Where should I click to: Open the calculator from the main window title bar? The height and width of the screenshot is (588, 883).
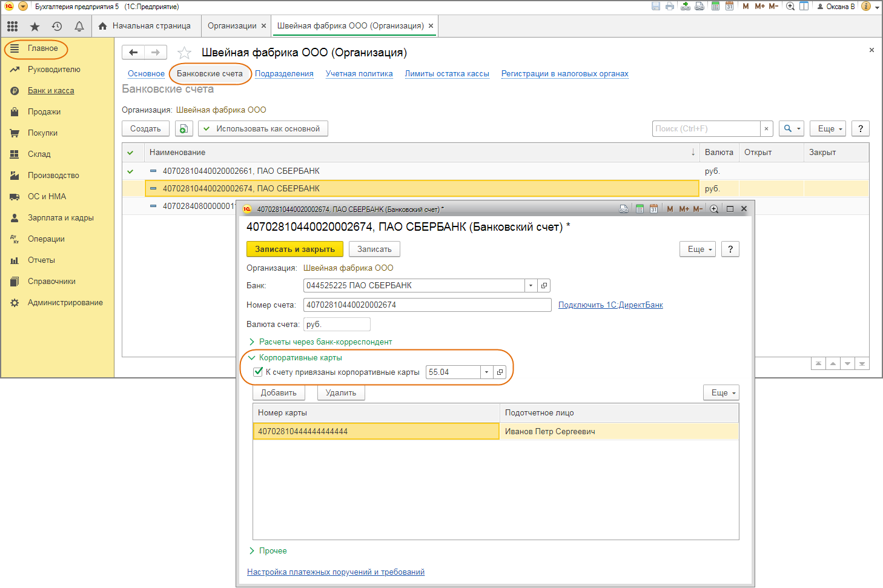coord(715,7)
